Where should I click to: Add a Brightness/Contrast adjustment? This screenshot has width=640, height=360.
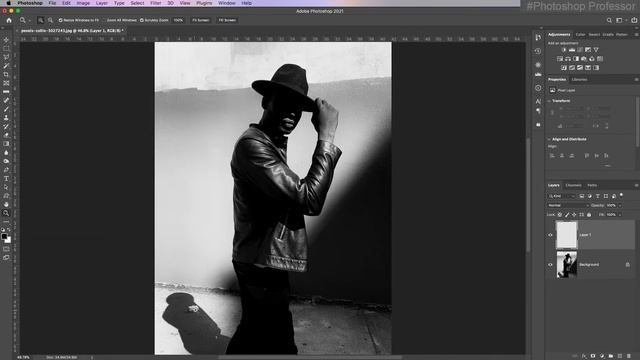click(x=564, y=50)
